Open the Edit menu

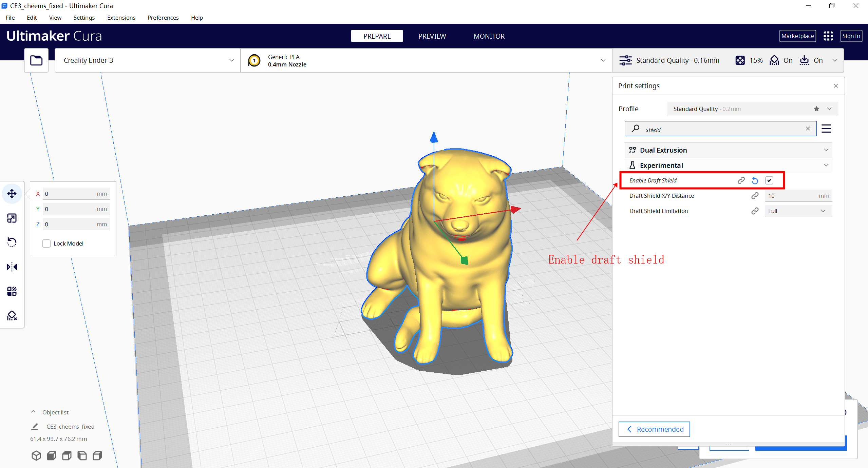pos(32,18)
